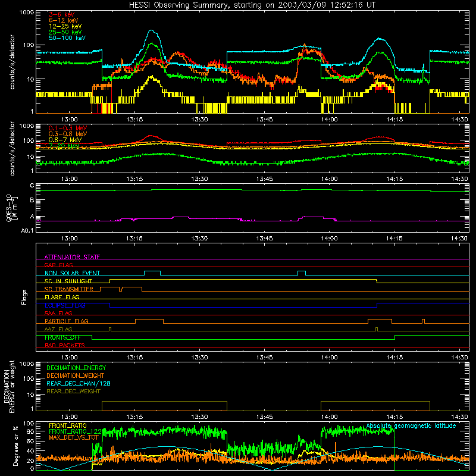This screenshot has height=476, width=476.
Task: Click 14:15 tick under the Flags panel
Action: (x=394, y=358)
